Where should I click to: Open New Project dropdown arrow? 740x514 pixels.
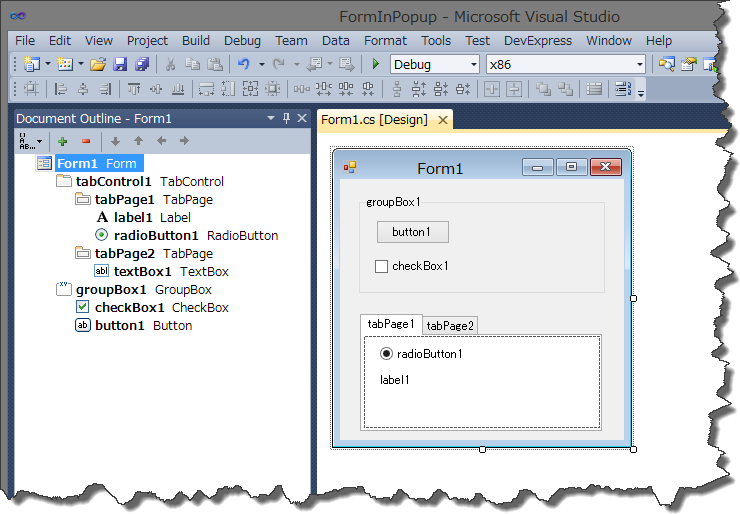[x=48, y=63]
